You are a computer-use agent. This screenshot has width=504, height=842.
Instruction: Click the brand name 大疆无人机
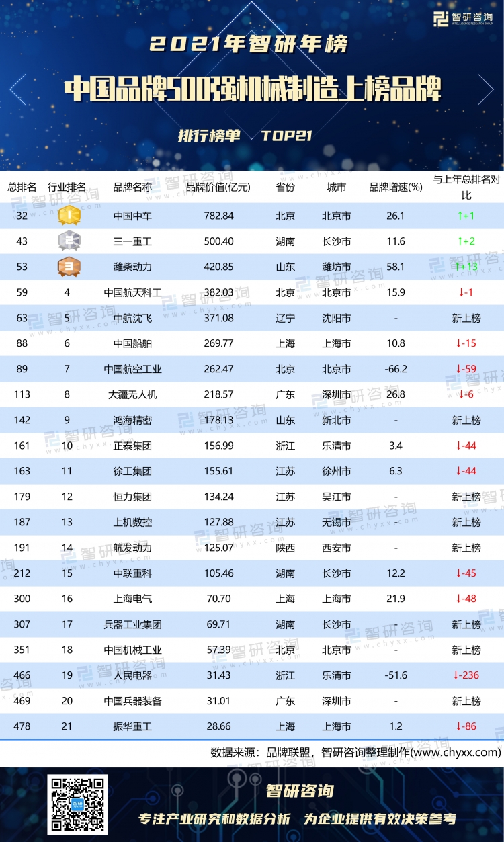[132, 394]
